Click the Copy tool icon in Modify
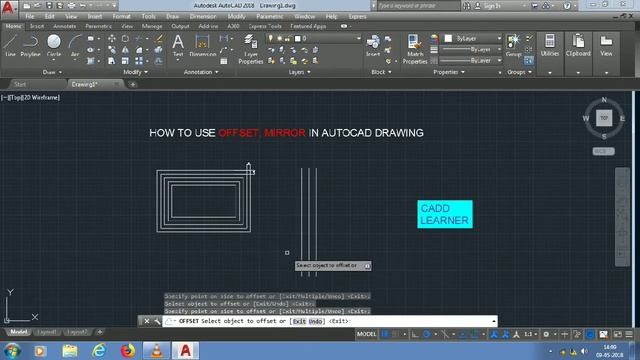This screenshot has width=640, height=360. pos(111,50)
